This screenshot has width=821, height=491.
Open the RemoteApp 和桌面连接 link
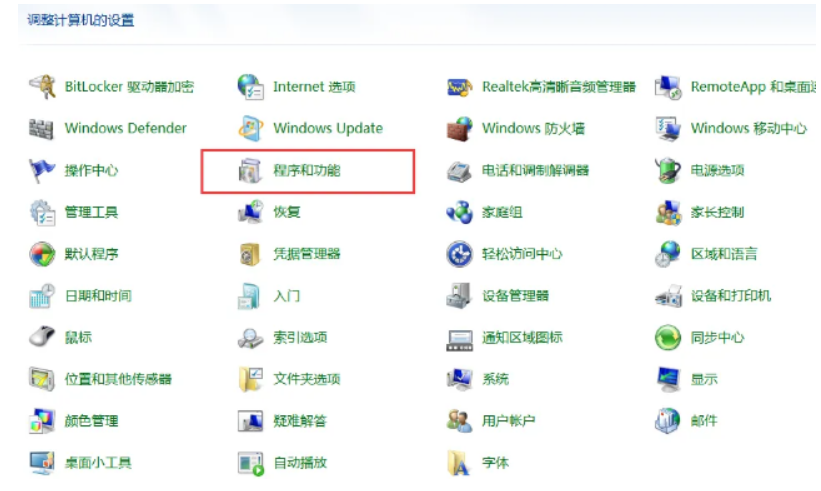(753, 86)
